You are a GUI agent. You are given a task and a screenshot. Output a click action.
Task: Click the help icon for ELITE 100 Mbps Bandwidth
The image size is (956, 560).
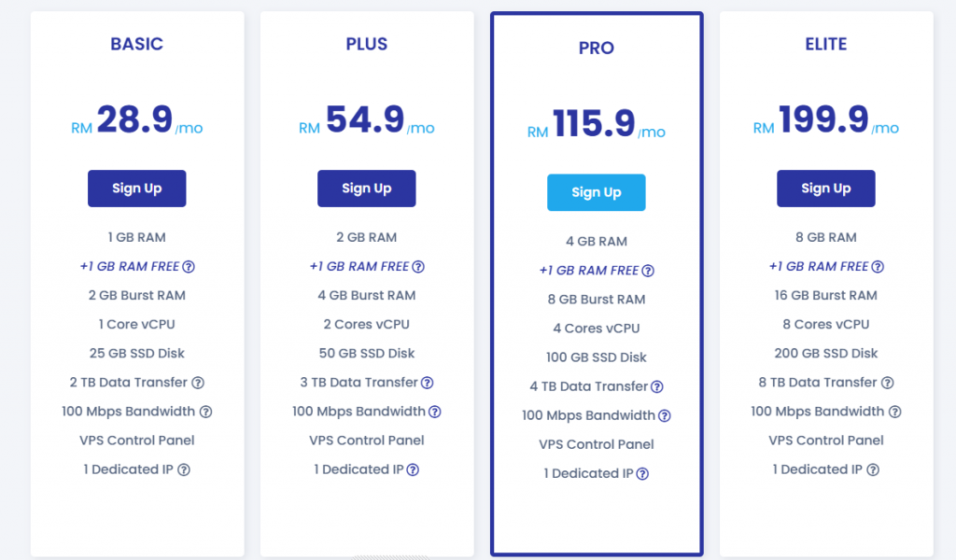pos(895,411)
